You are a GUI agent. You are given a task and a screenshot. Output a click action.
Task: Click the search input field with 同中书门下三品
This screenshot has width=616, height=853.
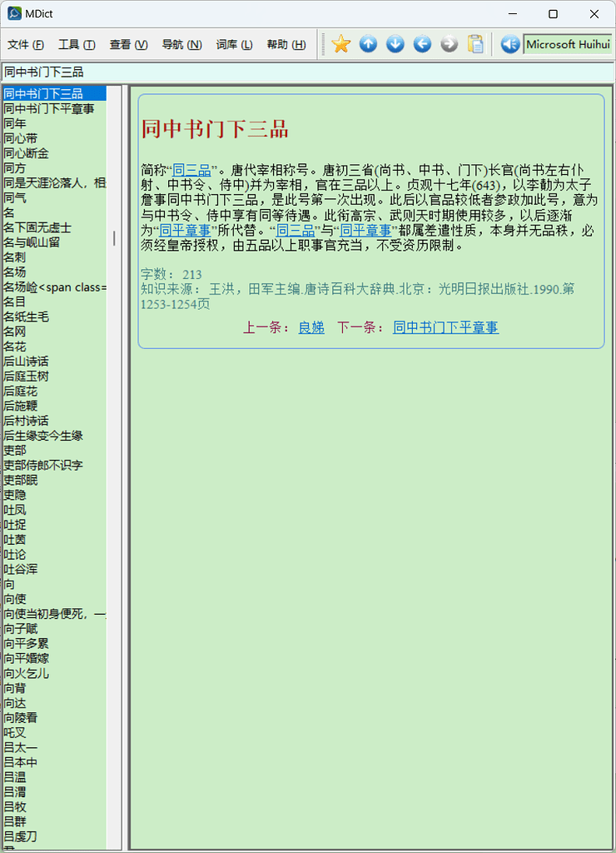click(x=308, y=72)
